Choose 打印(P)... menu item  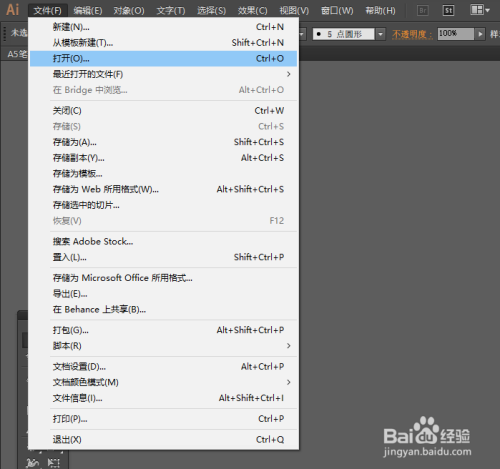[163, 419]
